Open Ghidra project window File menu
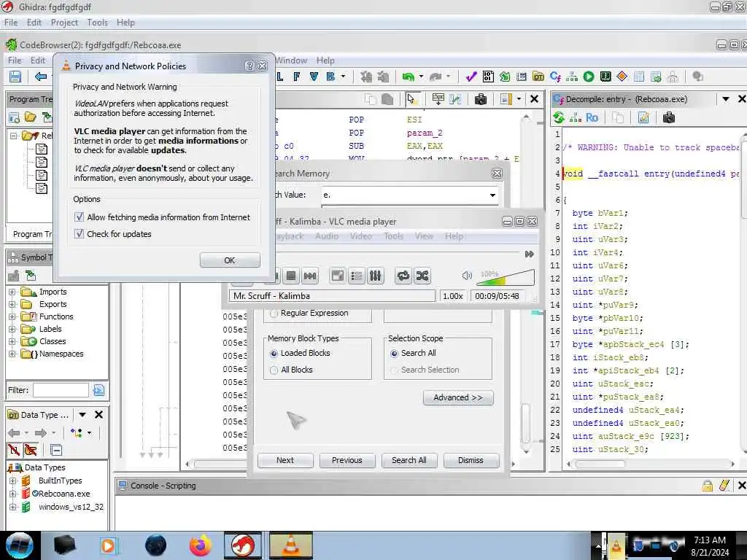747x560 pixels. pos(10,23)
